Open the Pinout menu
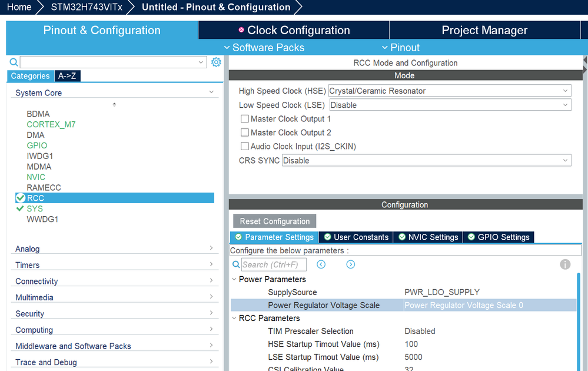This screenshot has width=588, height=371. tap(401, 48)
